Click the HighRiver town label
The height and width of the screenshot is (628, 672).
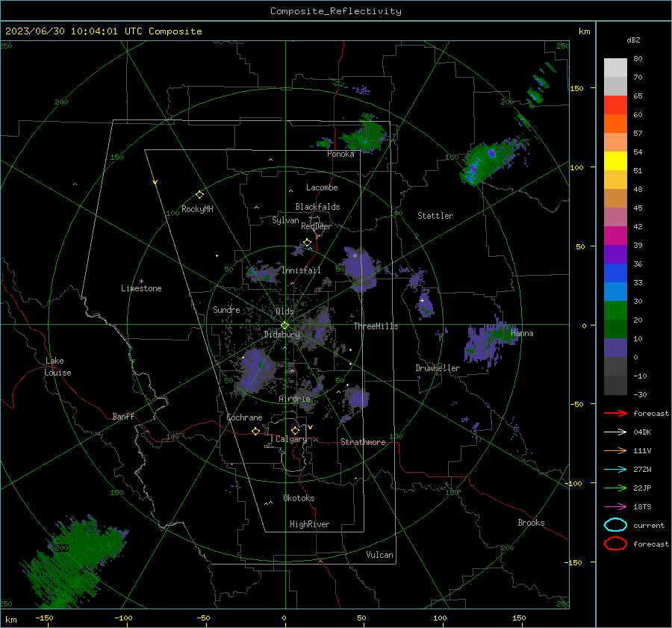point(310,524)
